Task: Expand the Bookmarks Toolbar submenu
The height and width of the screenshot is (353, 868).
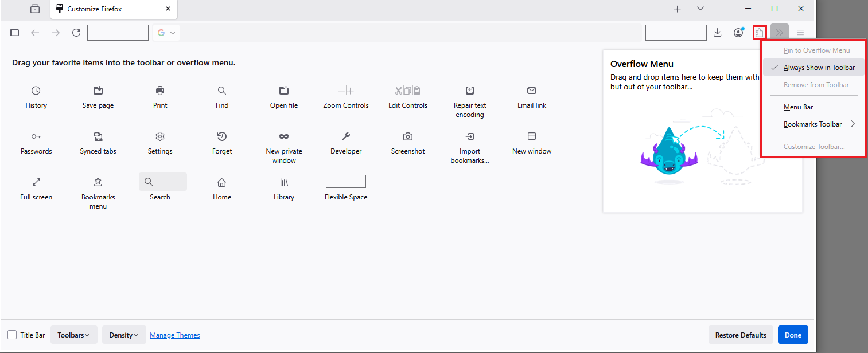Action: [x=813, y=124]
